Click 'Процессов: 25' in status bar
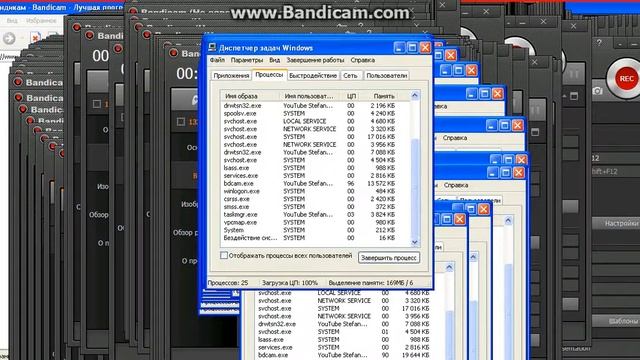The height and width of the screenshot is (360, 640). click(228, 282)
